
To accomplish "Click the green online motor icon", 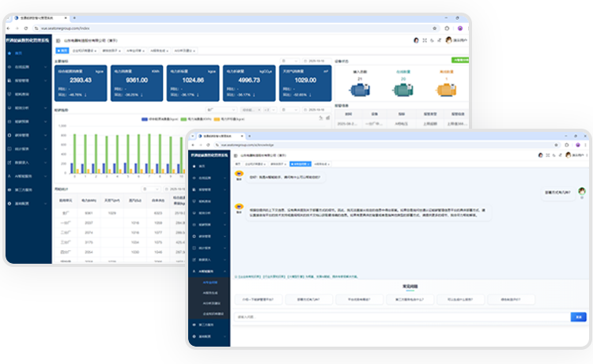I will (x=403, y=89).
